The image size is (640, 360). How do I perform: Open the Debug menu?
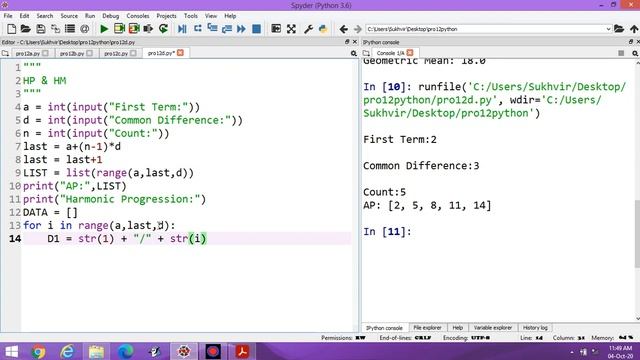coord(110,16)
